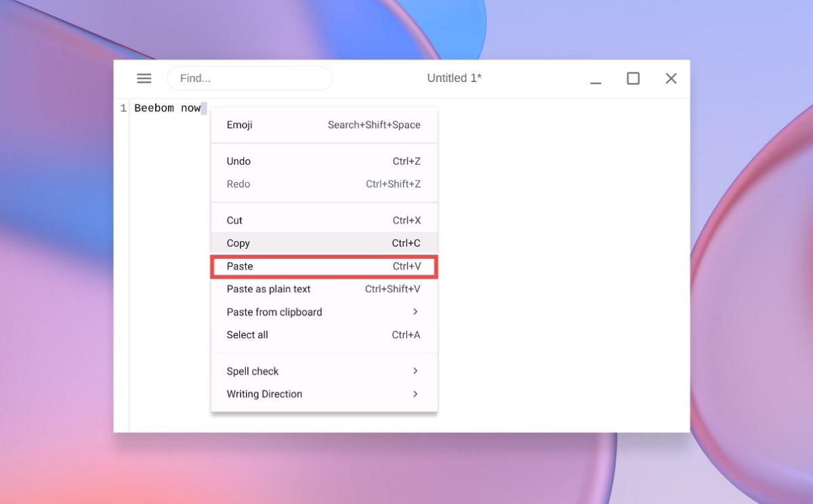The width and height of the screenshot is (813, 504).
Task: Open the hamburger menu icon
Action: point(144,78)
